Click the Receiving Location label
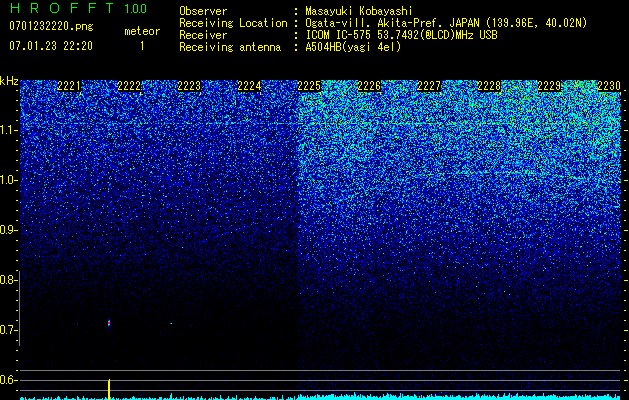 point(233,23)
